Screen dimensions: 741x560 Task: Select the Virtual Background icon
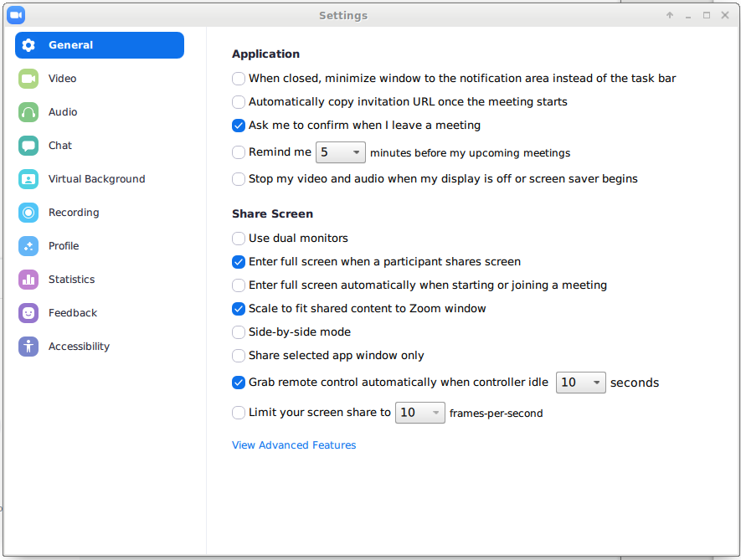click(x=28, y=179)
